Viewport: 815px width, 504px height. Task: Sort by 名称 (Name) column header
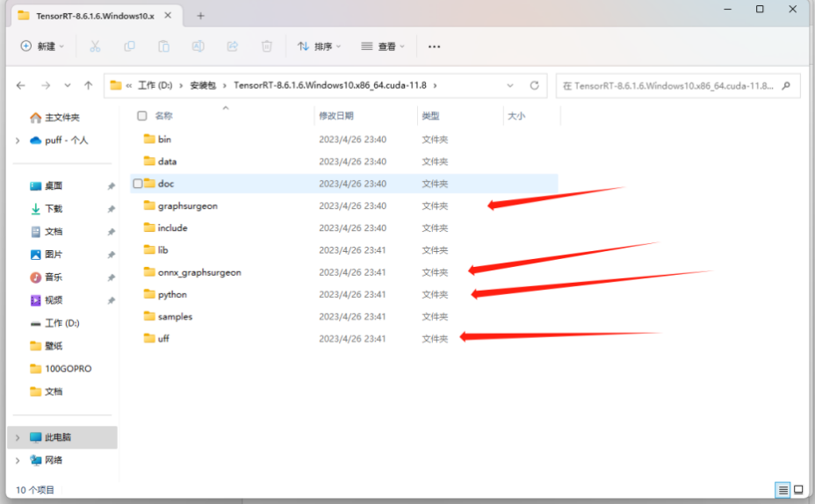coord(163,115)
